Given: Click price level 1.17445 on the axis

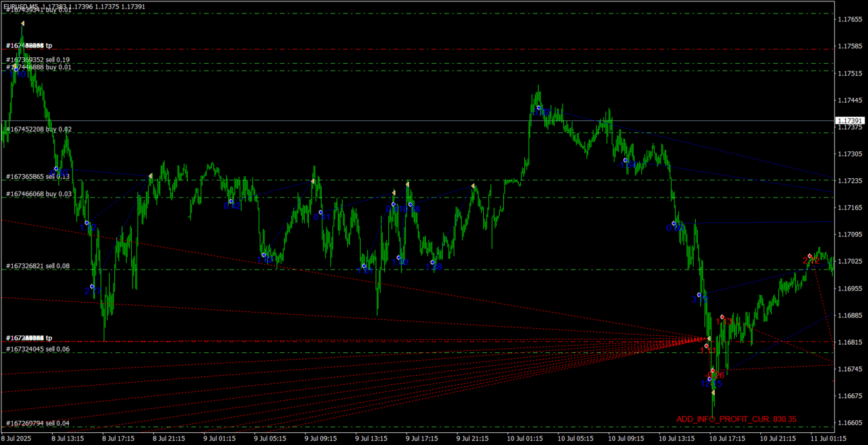Looking at the screenshot, I should (851, 100).
